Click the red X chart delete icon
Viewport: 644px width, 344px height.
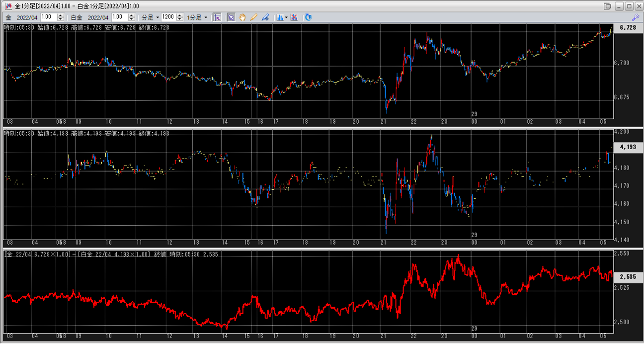[294, 17]
